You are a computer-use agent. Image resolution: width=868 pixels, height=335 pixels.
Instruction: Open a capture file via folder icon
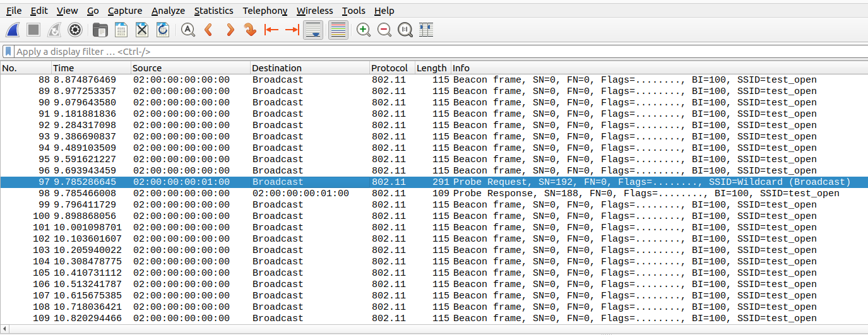click(x=100, y=30)
